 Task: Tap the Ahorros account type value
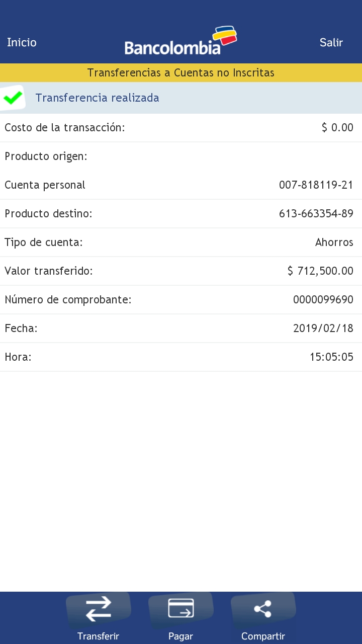tap(334, 243)
